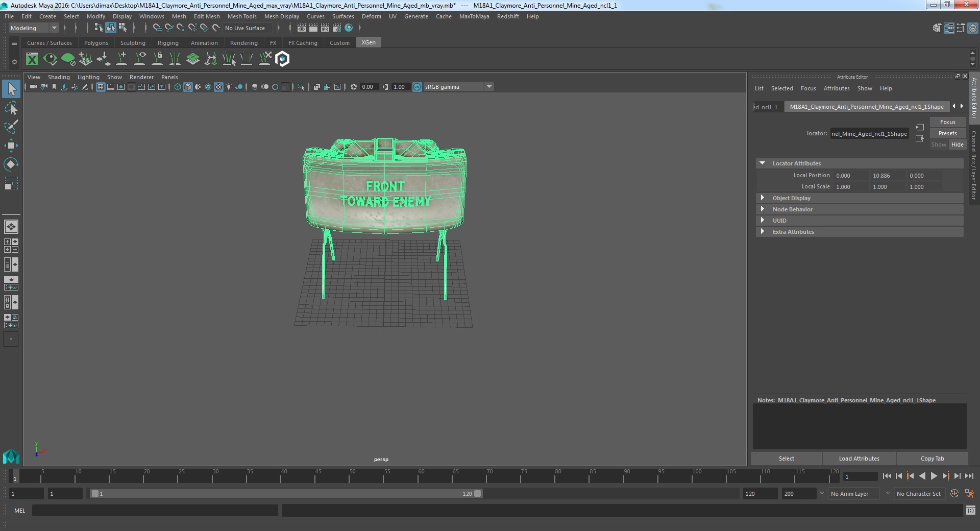The width and height of the screenshot is (980, 531).
Task: Select the arrow Select tool
Action: (x=11, y=89)
